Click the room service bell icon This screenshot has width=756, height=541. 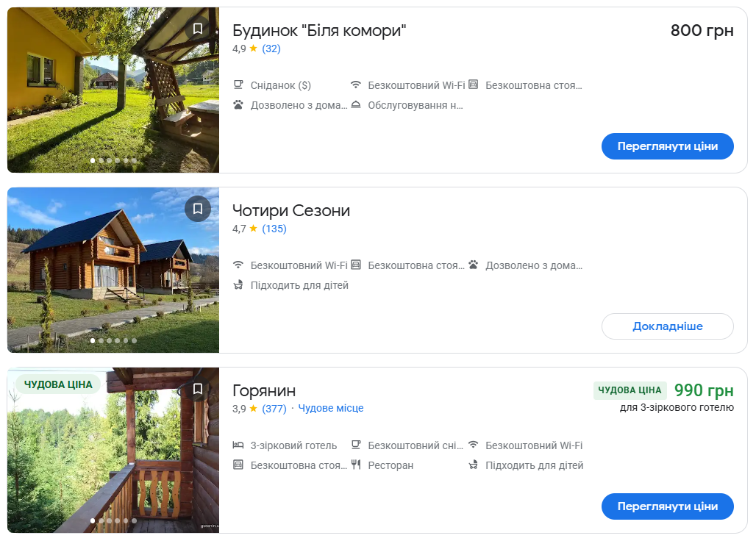pyautogui.click(x=356, y=105)
